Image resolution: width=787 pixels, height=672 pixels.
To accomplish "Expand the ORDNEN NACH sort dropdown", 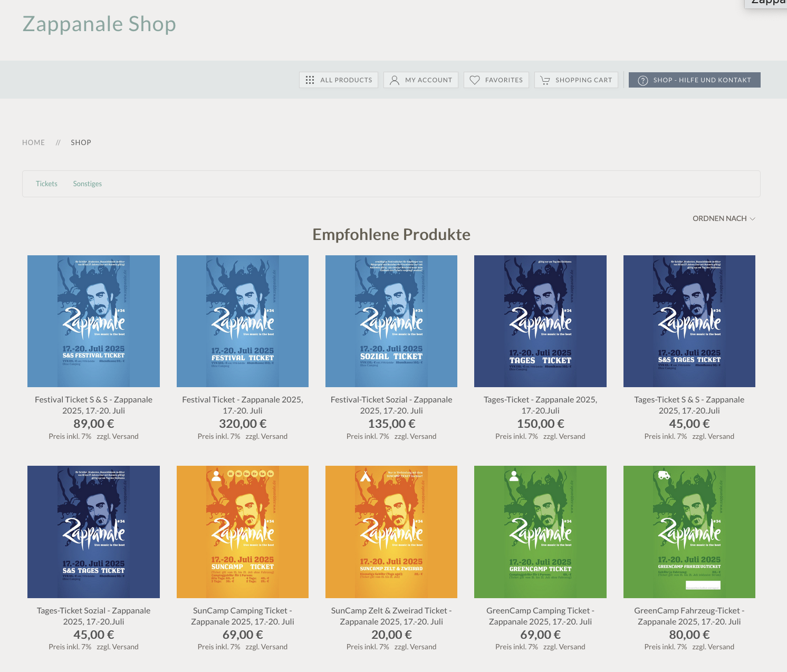I will [x=724, y=218].
